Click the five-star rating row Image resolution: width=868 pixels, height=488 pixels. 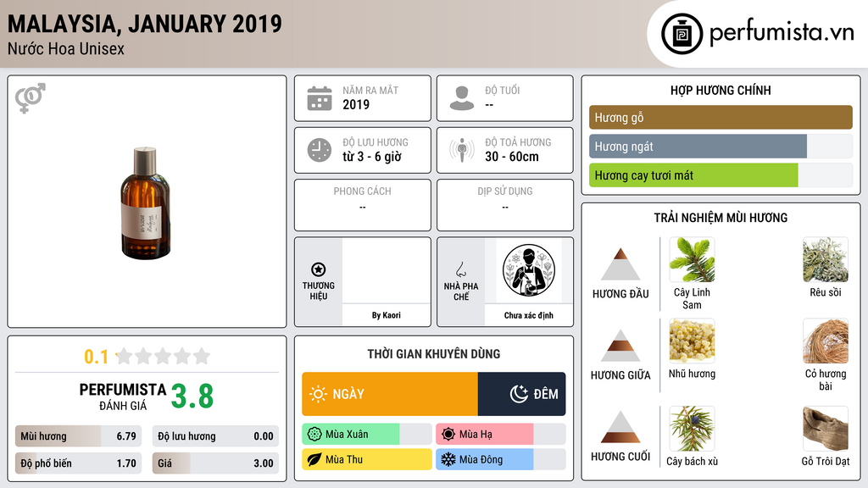click(x=163, y=356)
